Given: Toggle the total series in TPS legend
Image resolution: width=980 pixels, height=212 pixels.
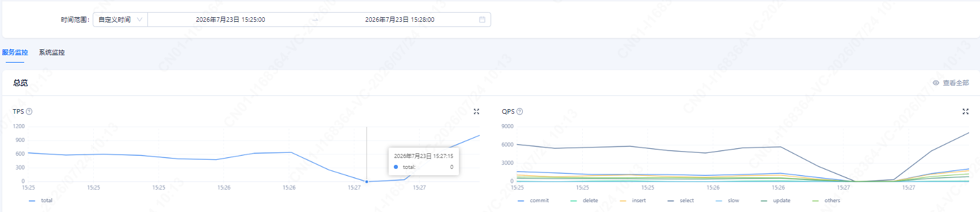Looking at the screenshot, I should [x=40, y=201].
